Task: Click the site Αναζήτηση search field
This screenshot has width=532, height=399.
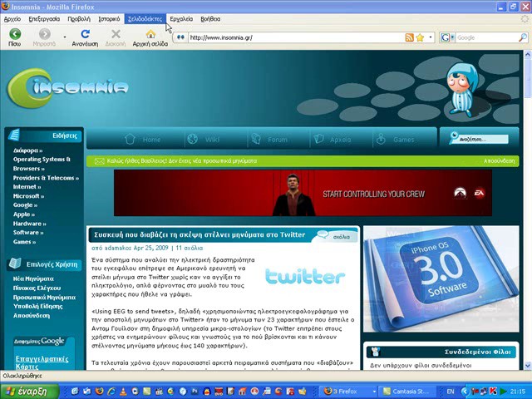Action: tap(484, 140)
